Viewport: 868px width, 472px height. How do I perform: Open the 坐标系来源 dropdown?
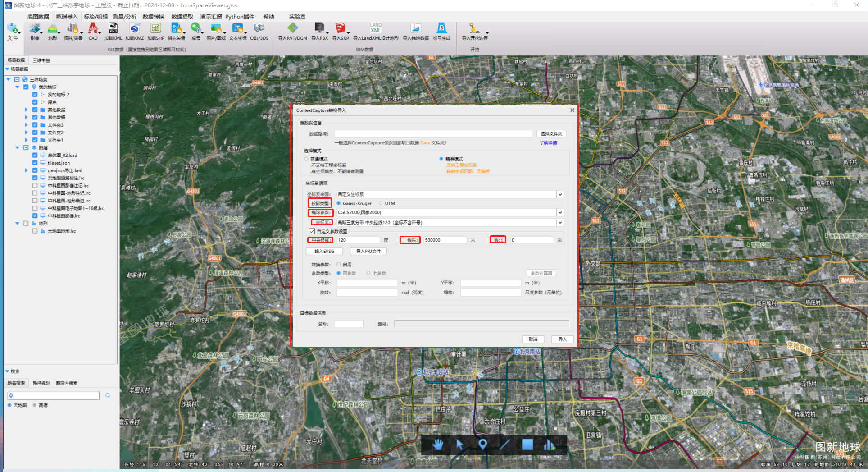[x=560, y=194]
